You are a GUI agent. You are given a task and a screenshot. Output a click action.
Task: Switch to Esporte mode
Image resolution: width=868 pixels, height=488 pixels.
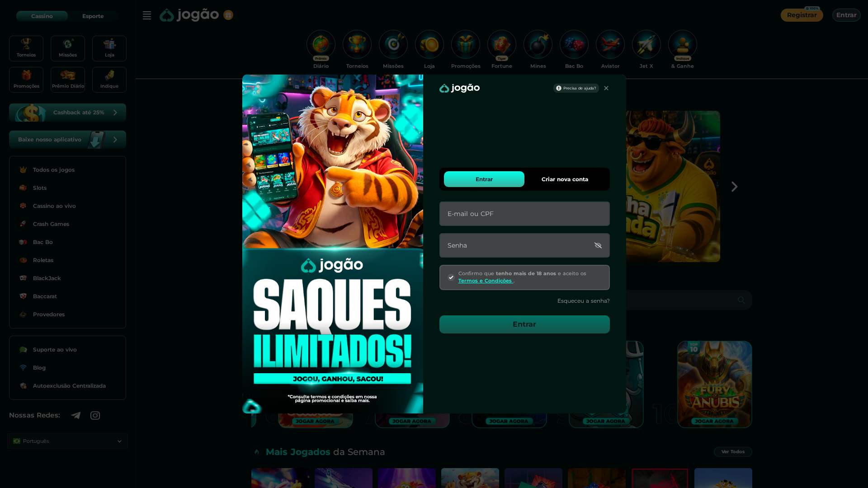[x=93, y=16]
